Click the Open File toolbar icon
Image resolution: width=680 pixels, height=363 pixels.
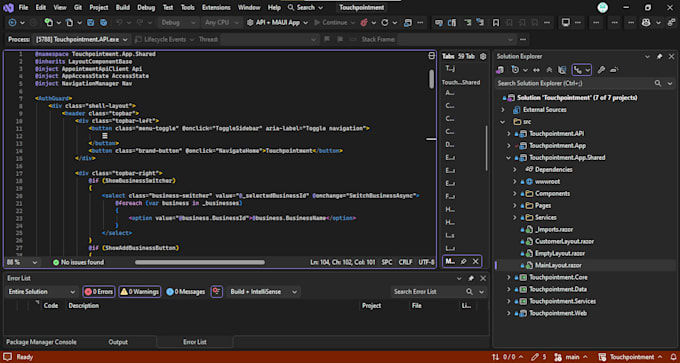[69, 23]
